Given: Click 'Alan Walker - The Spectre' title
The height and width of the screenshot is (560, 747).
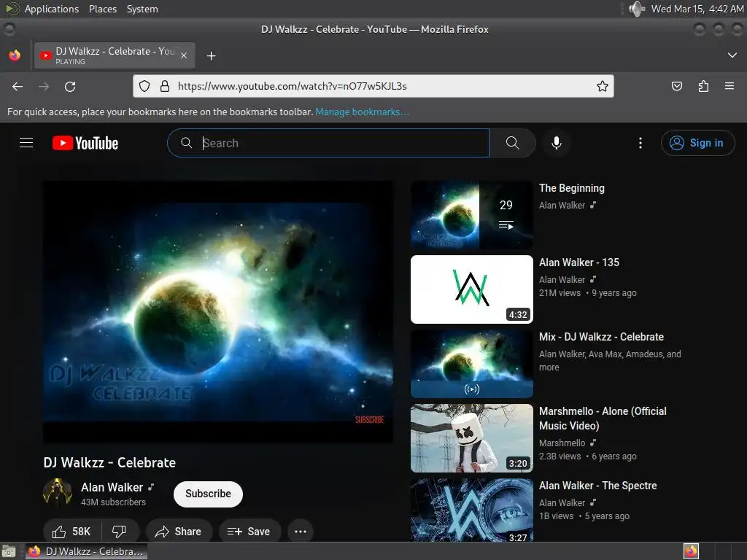Looking at the screenshot, I should [598, 485].
